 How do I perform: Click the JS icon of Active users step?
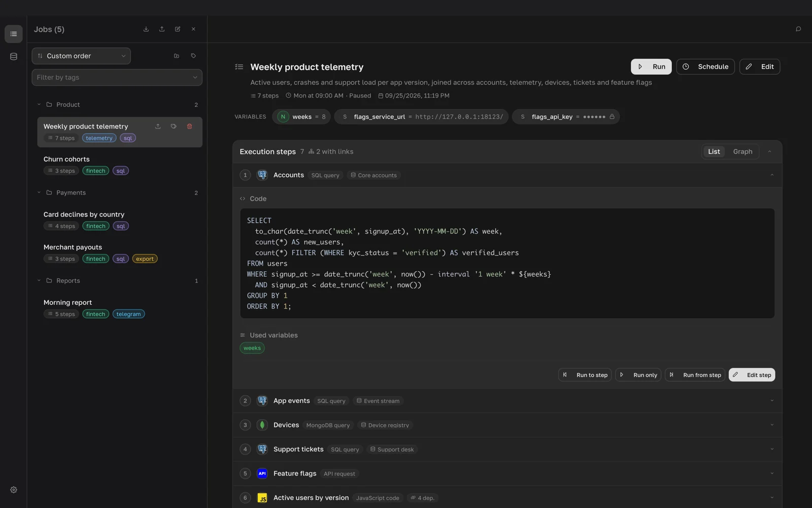(x=262, y=498)
